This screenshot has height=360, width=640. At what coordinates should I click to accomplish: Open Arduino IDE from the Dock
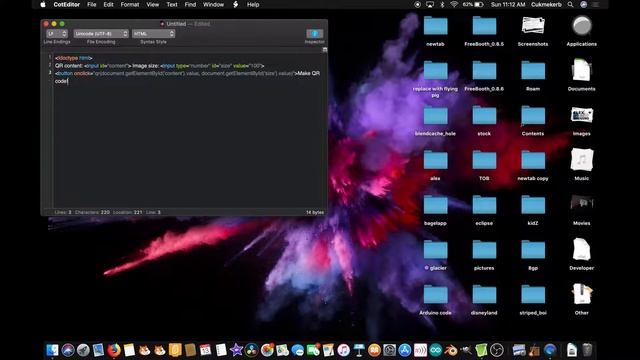(x=436, y=350)
